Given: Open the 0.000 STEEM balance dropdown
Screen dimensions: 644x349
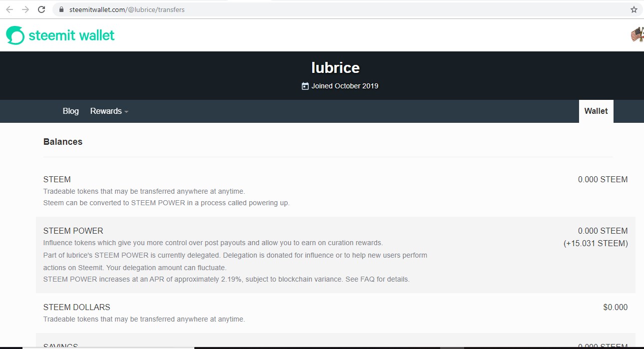Looking at the screenshot, I should click(x=603, y=179).
